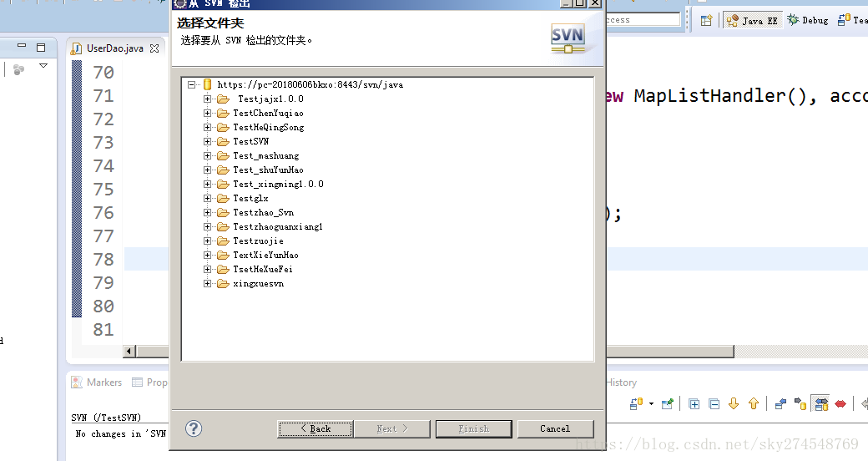The image size is (868, 461).
Task: Click Collapse All in the Synchronize toolbar
Action: tap(714, 404)
